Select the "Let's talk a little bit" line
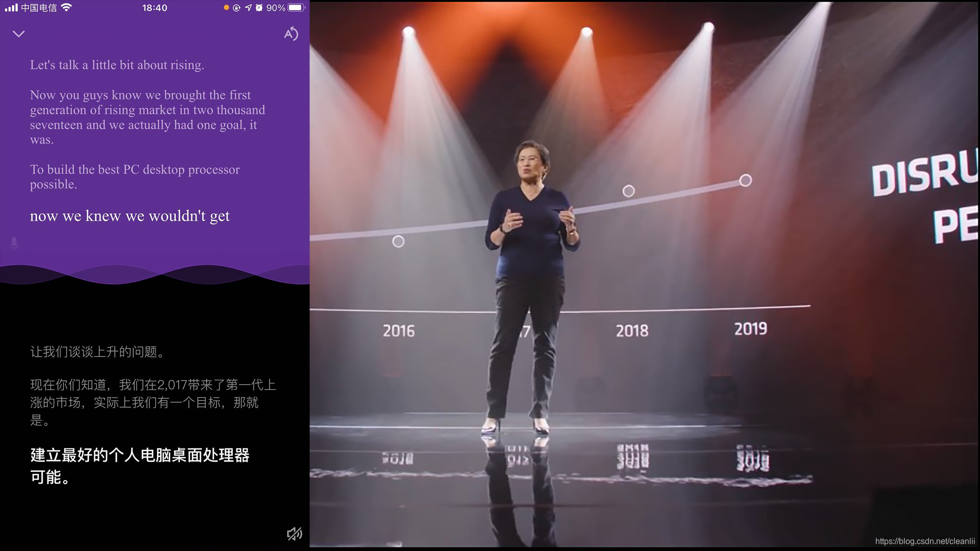980x551 pixels. coord(117,65)
